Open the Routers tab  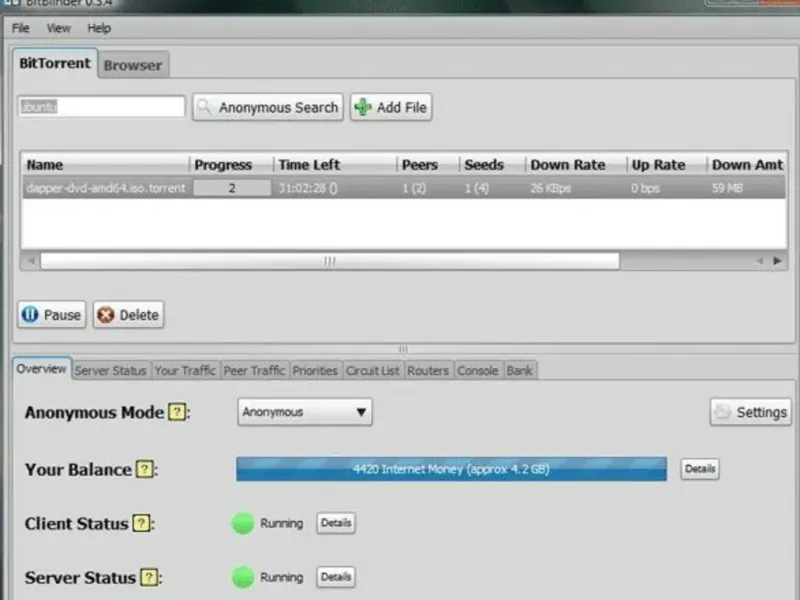428,370
